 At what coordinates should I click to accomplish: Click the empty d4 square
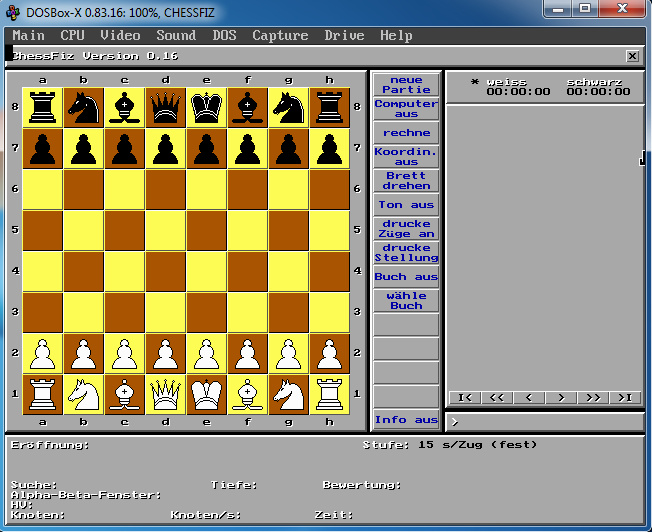(165, 272)
